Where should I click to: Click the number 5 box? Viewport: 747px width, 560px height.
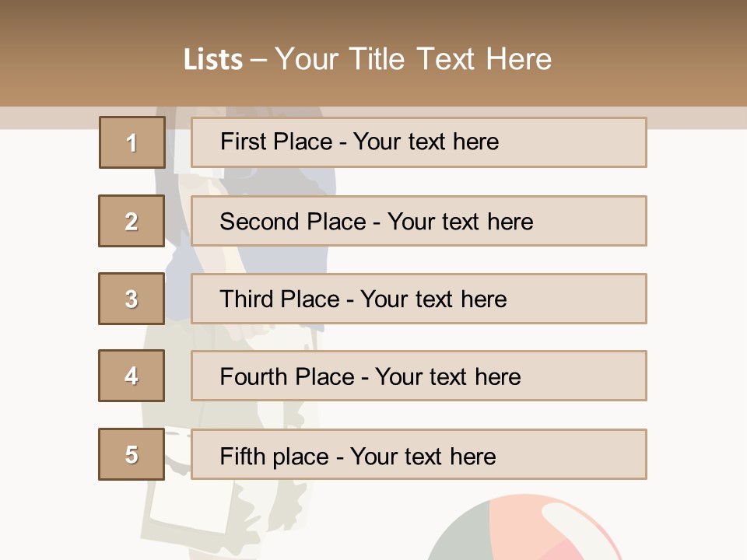(132, 454)
